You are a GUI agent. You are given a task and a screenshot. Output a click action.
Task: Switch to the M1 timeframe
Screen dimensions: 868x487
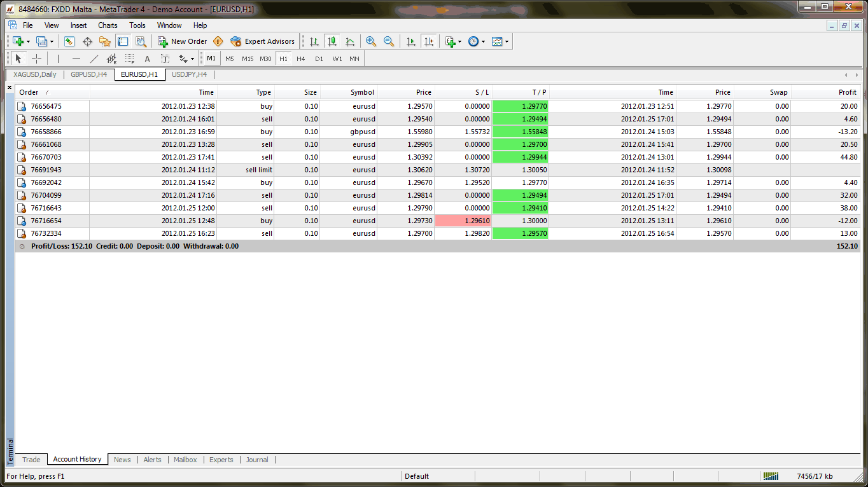click(211, 58)
